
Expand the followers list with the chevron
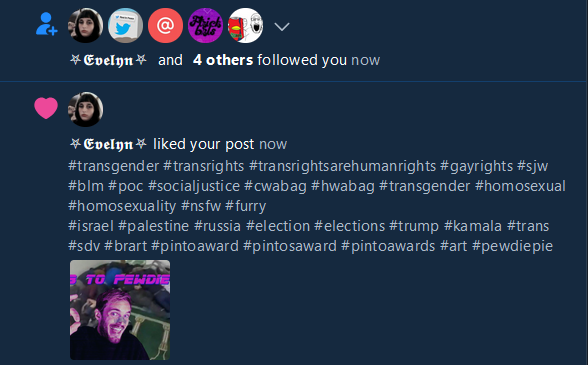pyautogui.click(x=282, y=27)
